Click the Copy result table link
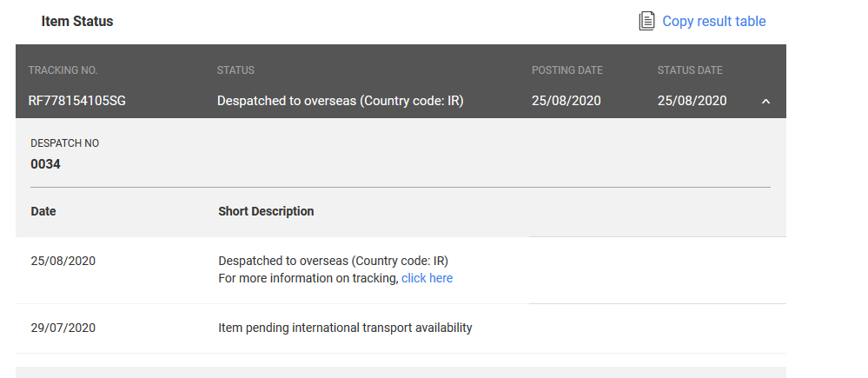868x378 pixels. 713,21
